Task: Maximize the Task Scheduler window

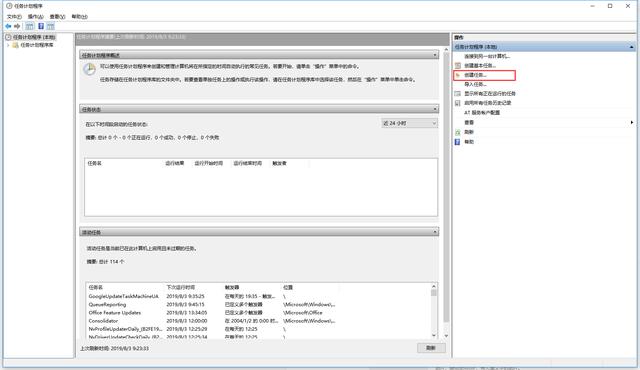Action: click(x=610, y=6)
